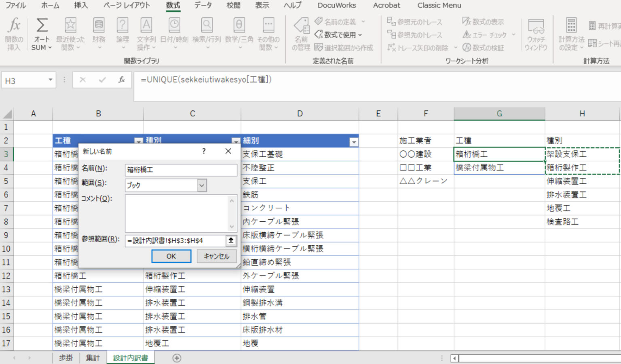
Task: Open the Name Manager icon
Action: click(301, 27)
